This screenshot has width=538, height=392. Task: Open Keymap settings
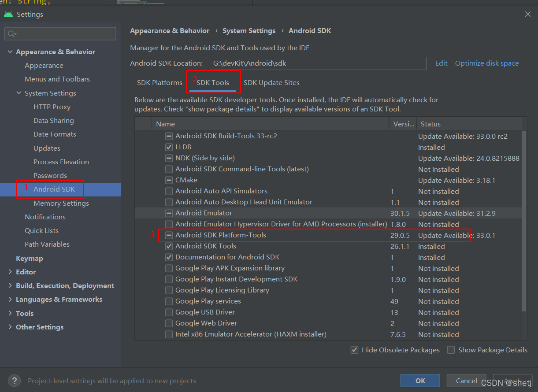click(30, 259)
